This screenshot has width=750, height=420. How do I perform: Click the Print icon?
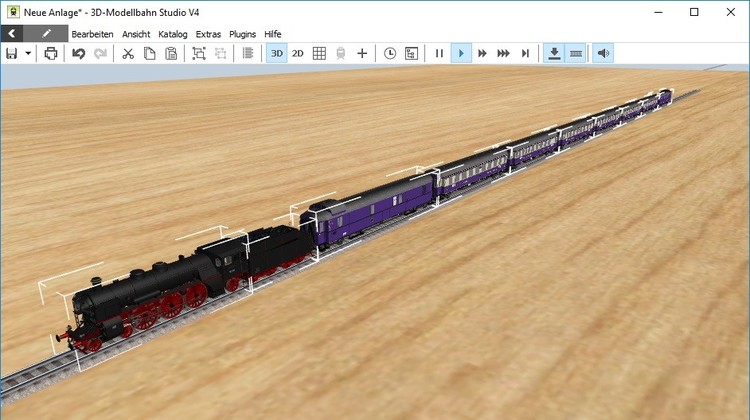coord(51,53)
